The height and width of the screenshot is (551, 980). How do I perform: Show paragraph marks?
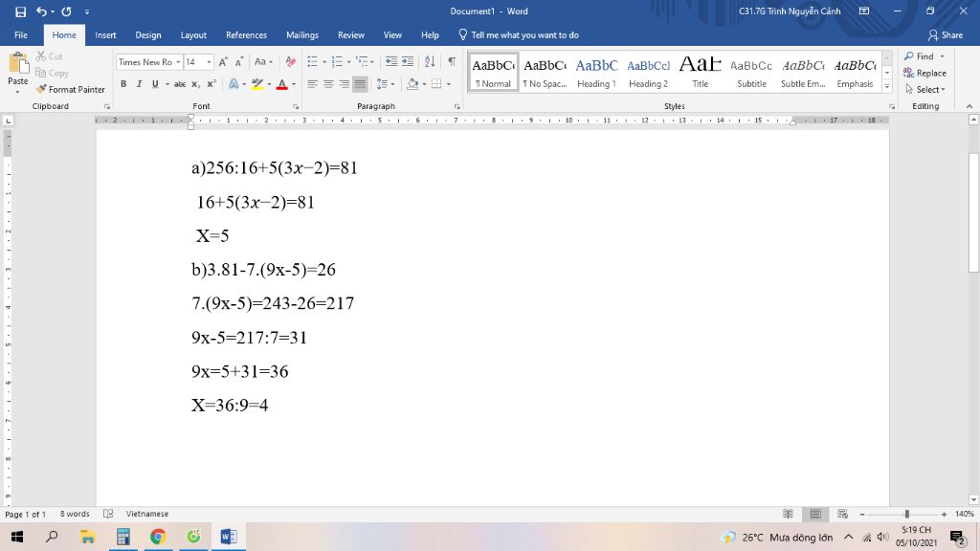452,61
